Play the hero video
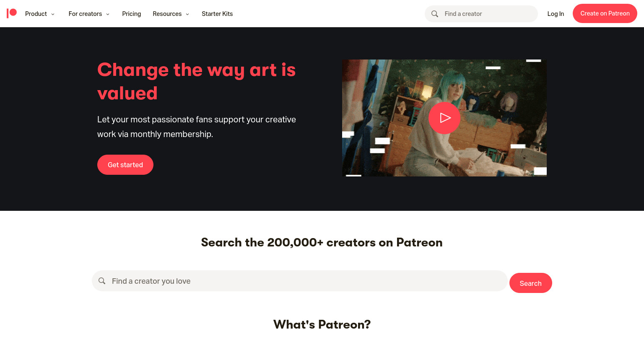The width and height of the screenshot is (644, 342). pyautogui.click(x=444, y=118)
